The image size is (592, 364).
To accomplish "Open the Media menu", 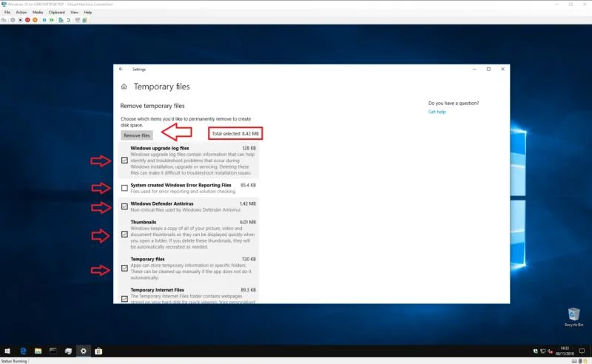I will point(38,13).
